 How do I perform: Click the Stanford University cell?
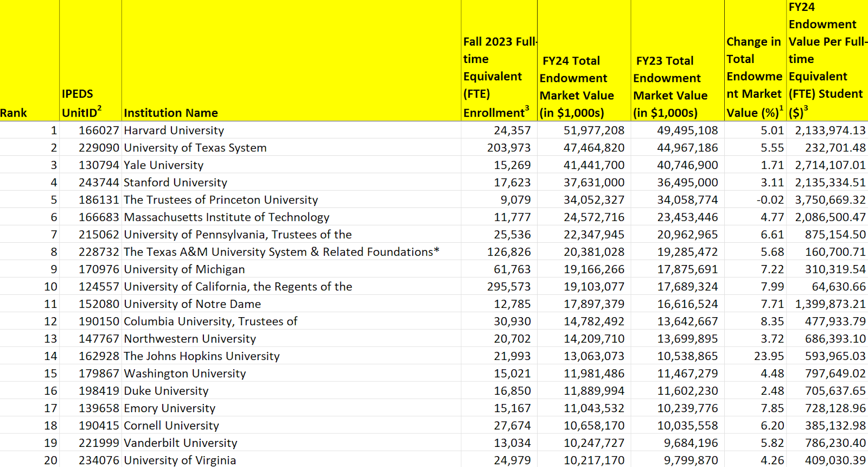(291, 182)
